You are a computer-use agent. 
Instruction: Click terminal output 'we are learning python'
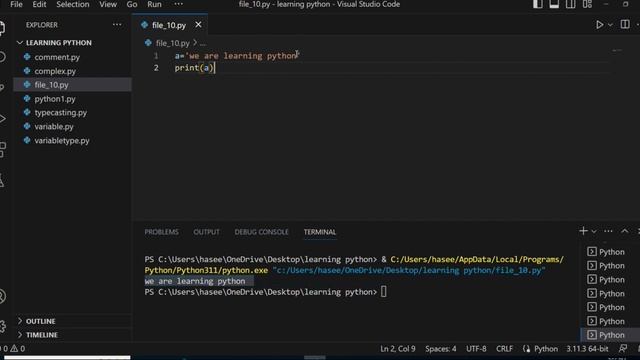pos(195,281)
